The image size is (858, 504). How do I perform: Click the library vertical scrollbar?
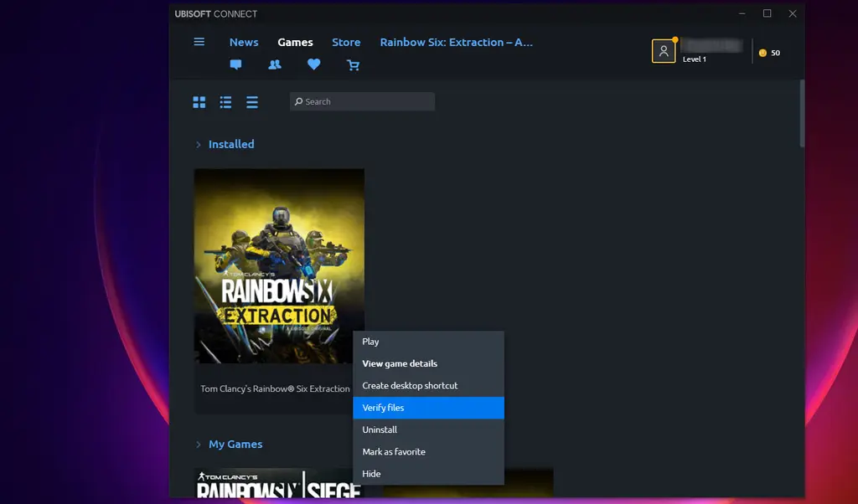coord(802,114)
